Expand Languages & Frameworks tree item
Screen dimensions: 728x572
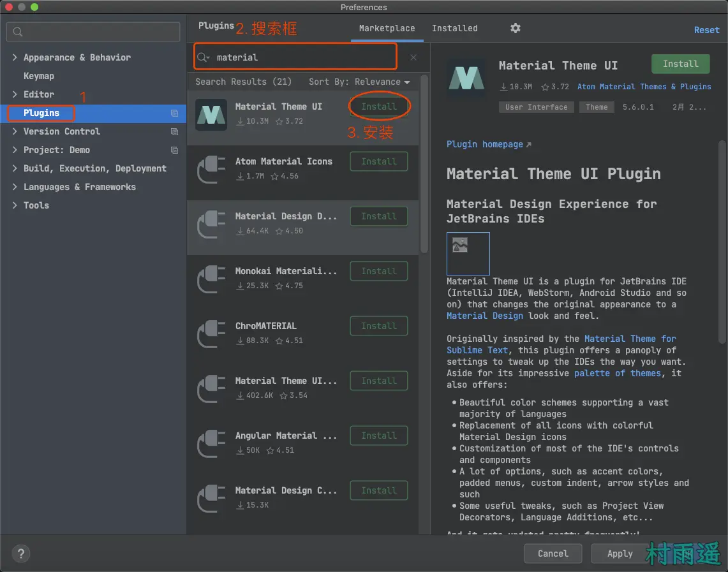pyautogui.click(x=15, y=187)
